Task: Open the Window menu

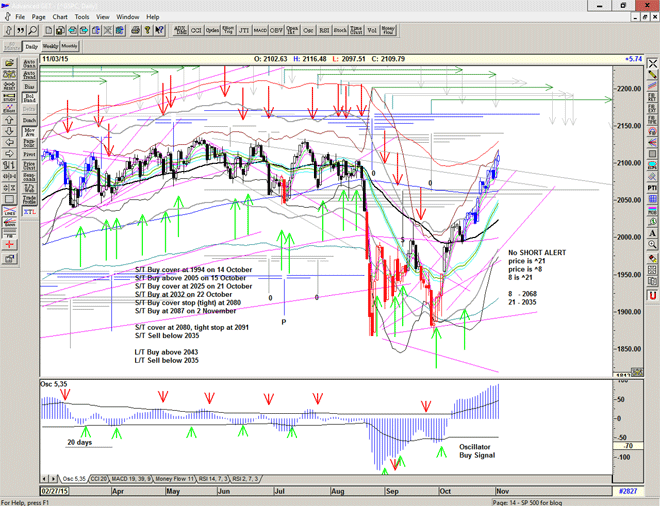Action: coord(127,17)
